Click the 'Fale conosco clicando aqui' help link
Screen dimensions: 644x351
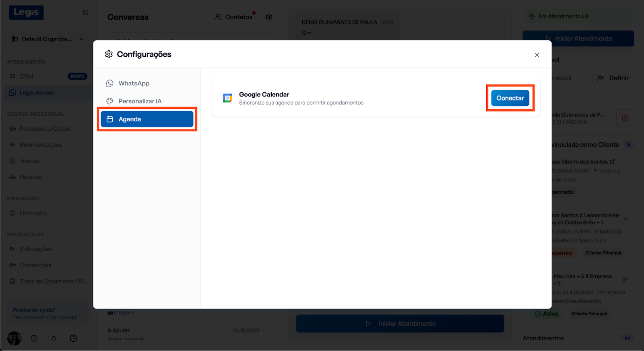pos(45,317)
